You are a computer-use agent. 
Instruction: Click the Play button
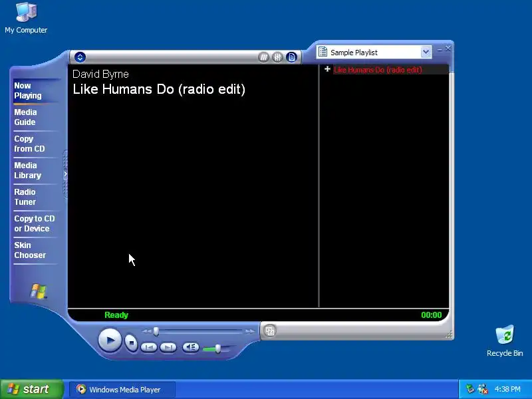[110, 340]
